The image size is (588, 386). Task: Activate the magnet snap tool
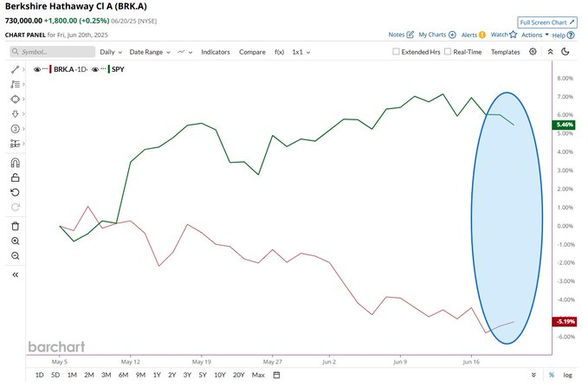coord(15,163)
